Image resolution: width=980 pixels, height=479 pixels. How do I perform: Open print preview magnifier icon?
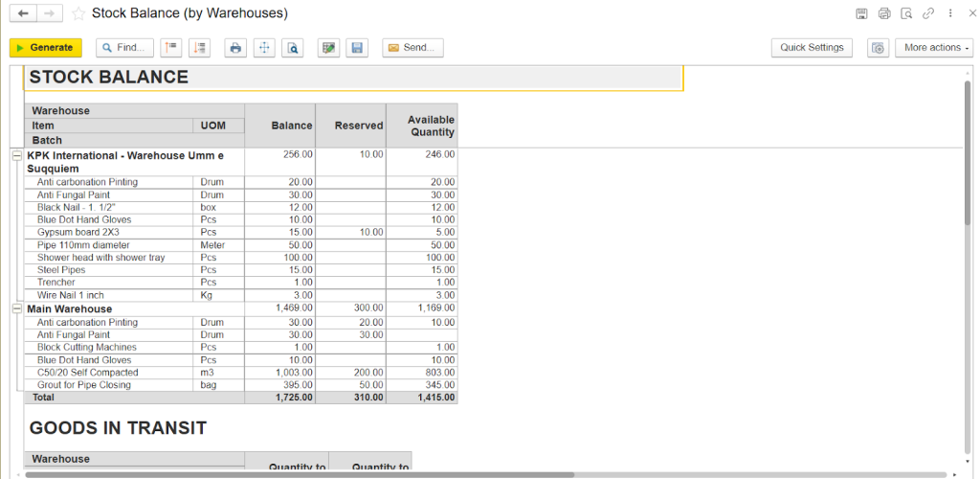pyautogui.click(x=293, y=48)
